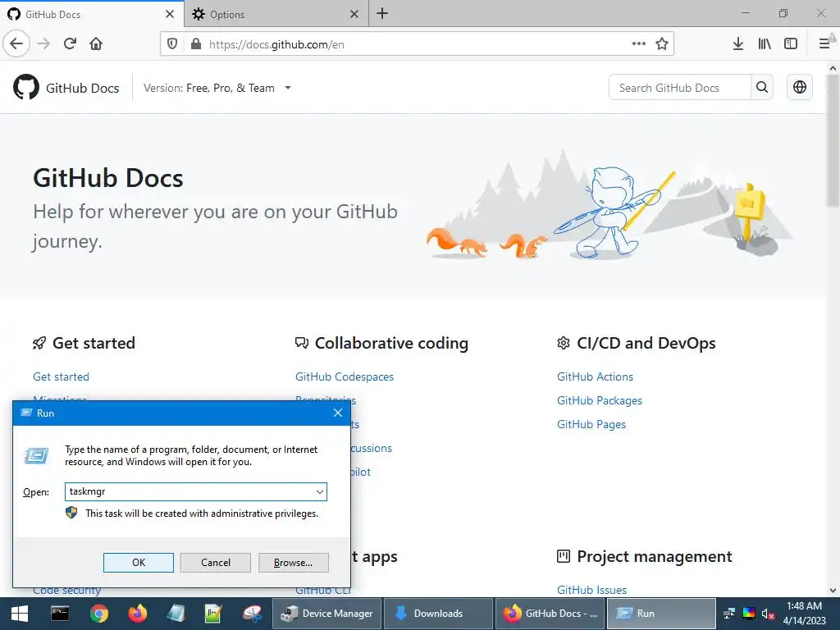Close the GitHub Docs tab
Image resolution: width=840 pixels, height=630 pixels.
170,14
